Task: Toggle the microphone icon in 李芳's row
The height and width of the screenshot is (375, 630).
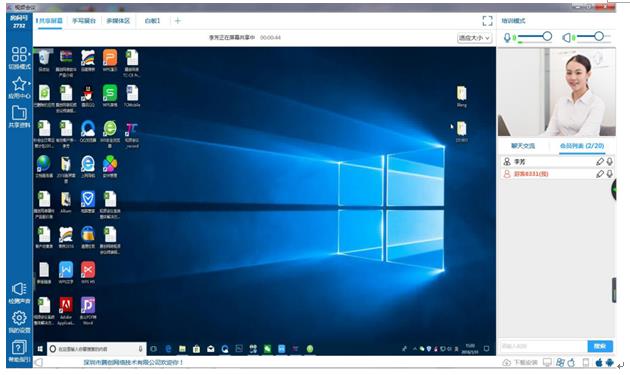Action: tap(610, 161)
